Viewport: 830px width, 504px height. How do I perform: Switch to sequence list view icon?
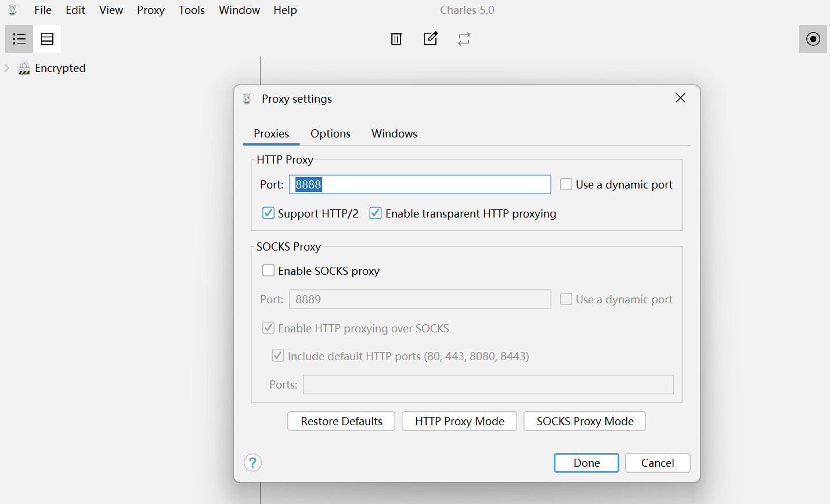(x=47, y=39)
